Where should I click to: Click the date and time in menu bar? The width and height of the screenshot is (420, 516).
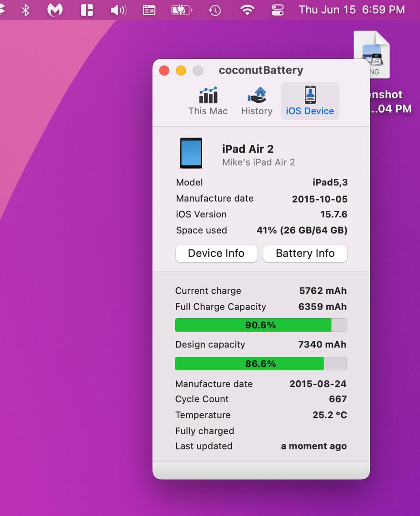tap(352, 10)
